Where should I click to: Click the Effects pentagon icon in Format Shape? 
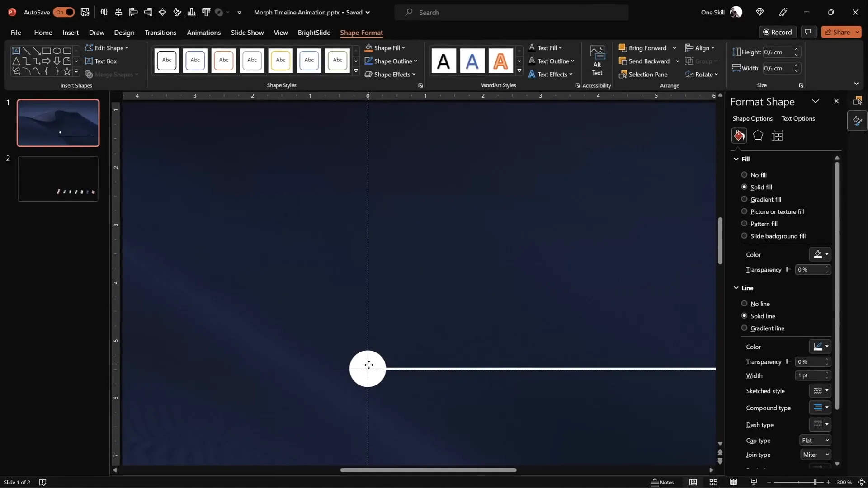click(x=758, y=136)
